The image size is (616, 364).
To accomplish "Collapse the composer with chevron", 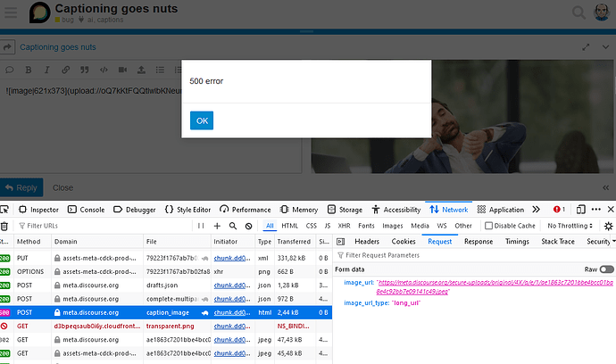I will point(605,47).
